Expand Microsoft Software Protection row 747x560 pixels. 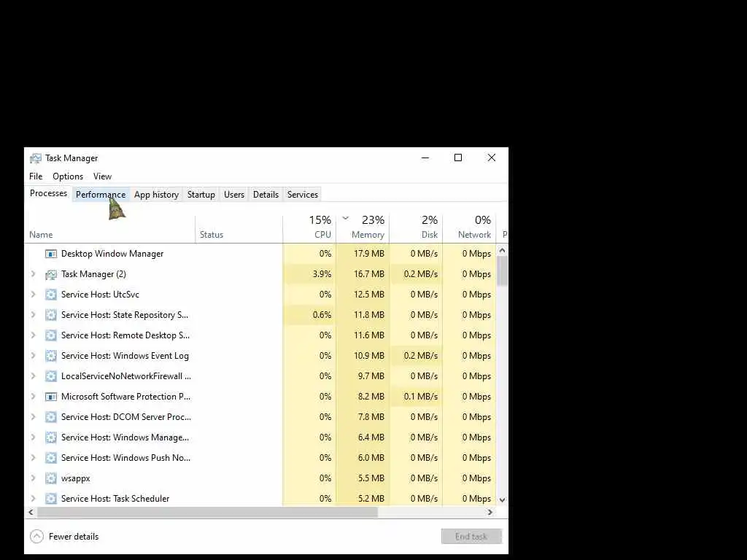[33, 396]
